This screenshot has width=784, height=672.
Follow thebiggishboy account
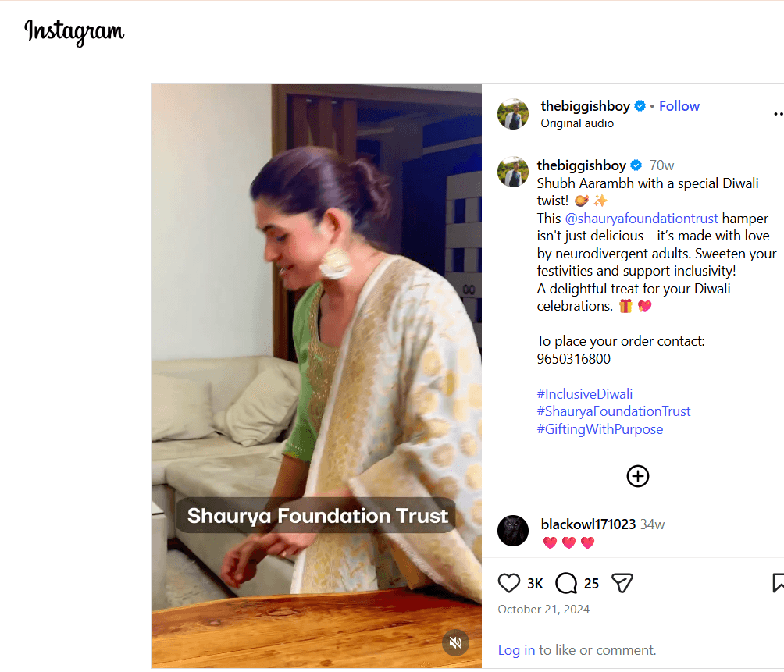pyautogui.click(x=679, y=106)
